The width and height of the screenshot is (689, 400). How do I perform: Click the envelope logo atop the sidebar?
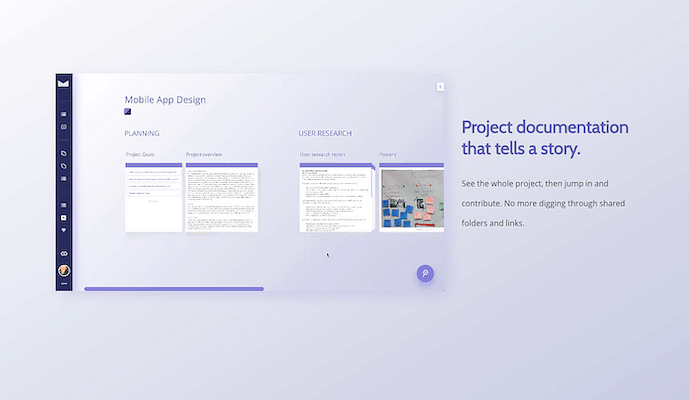(64, 85)
